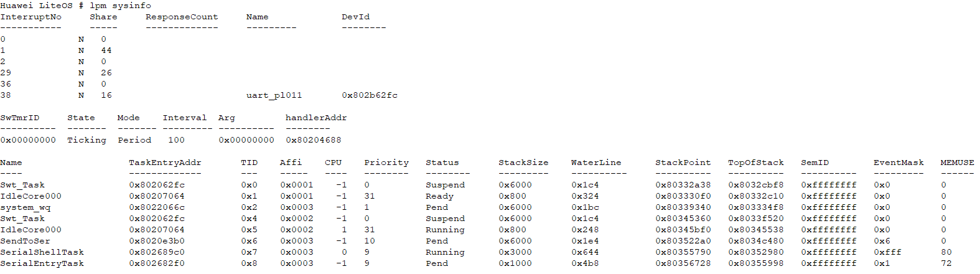The image size is (980, 274).
Task: Select the SerialShellTask row name
Action: [x=42, y=252]
